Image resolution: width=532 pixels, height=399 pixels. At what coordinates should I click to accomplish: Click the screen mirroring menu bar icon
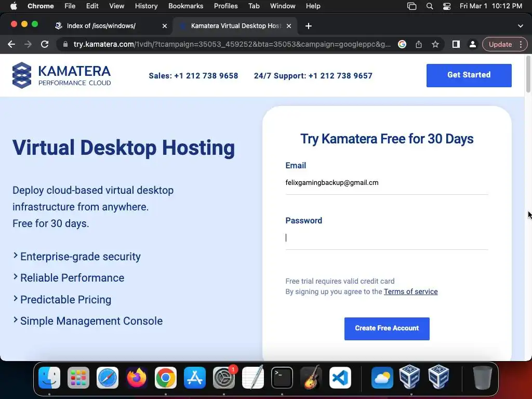click(x=411, y=6)
